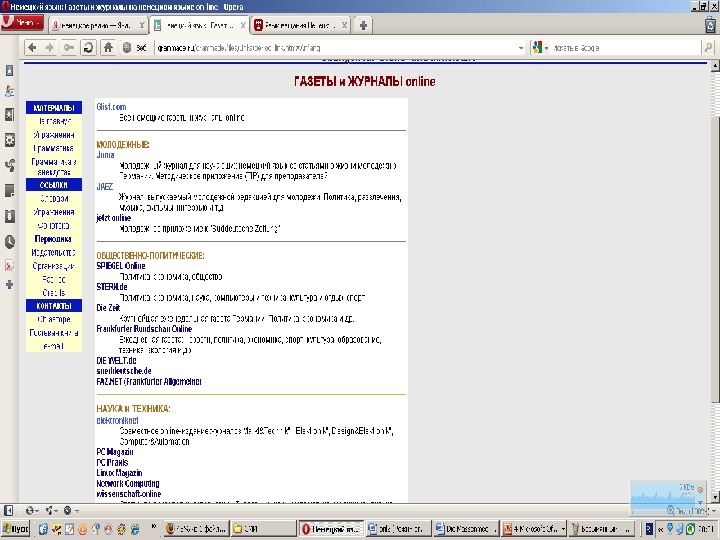Open the PC Magazin link
720x540 pixels.
115,452
